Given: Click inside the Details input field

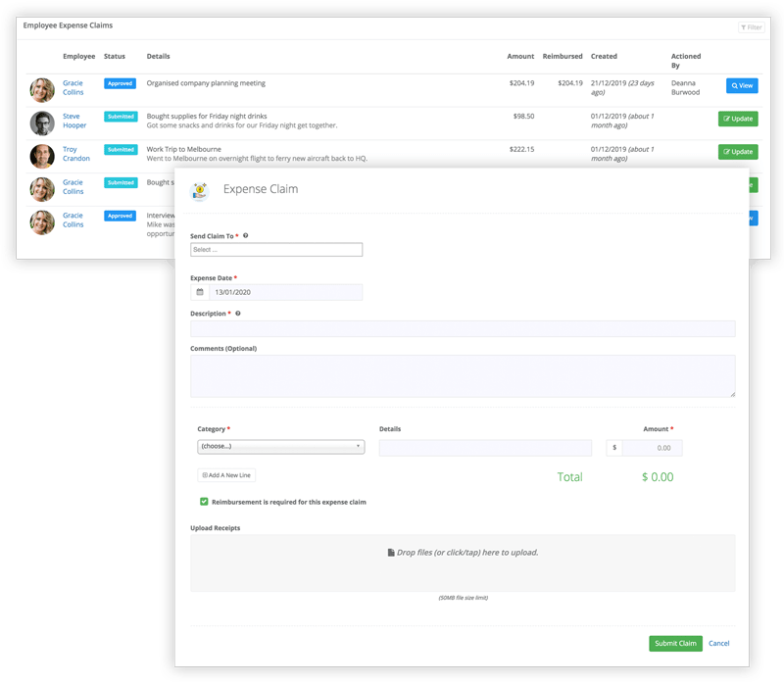Looking at the screenshot, I should 484,447.
